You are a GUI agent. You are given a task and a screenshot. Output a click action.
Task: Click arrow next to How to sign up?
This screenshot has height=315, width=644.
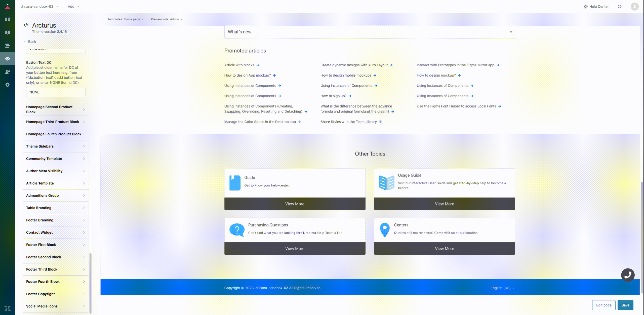tap(350, 96)
